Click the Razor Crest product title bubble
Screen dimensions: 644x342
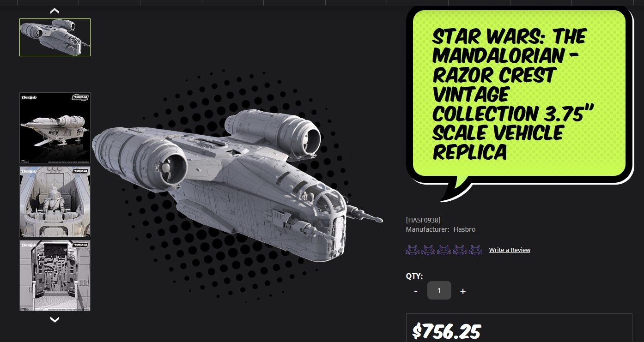pos(519,94)
